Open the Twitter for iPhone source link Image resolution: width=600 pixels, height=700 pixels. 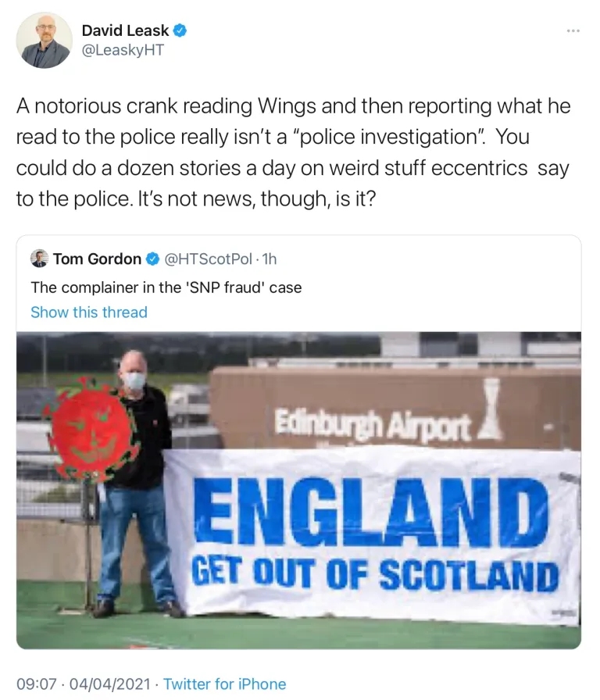(224, 684)
